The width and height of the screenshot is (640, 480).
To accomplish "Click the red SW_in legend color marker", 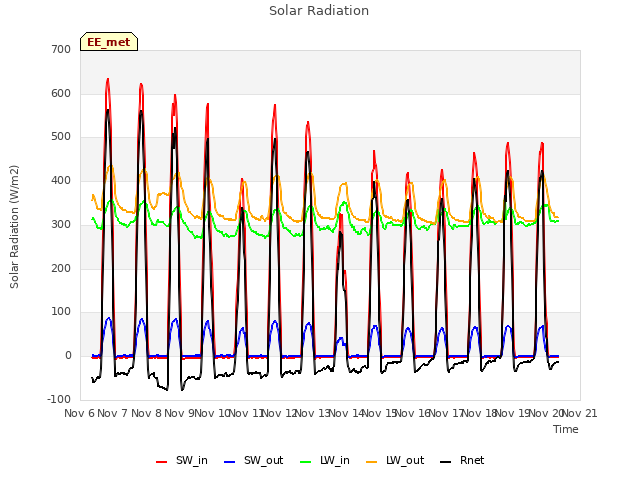I will pyautogui.click(x=162, y=462).
